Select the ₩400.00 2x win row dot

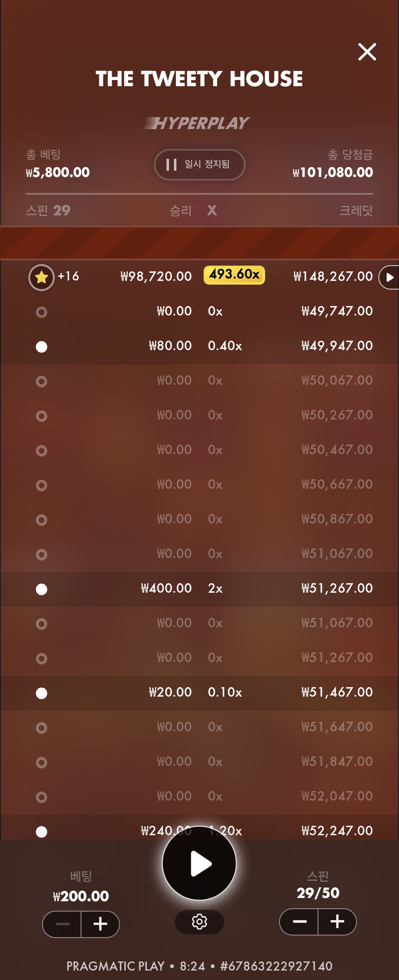click(x=42, y=589)
